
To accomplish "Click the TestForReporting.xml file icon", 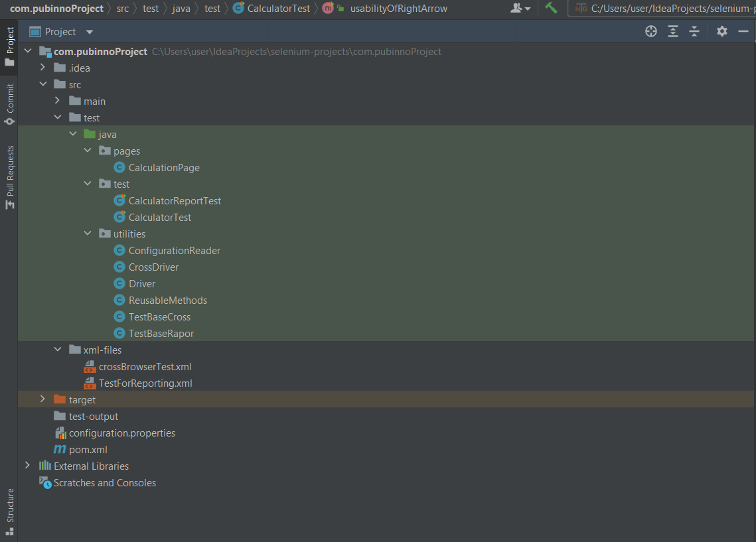I will click(x=90, y=383).
